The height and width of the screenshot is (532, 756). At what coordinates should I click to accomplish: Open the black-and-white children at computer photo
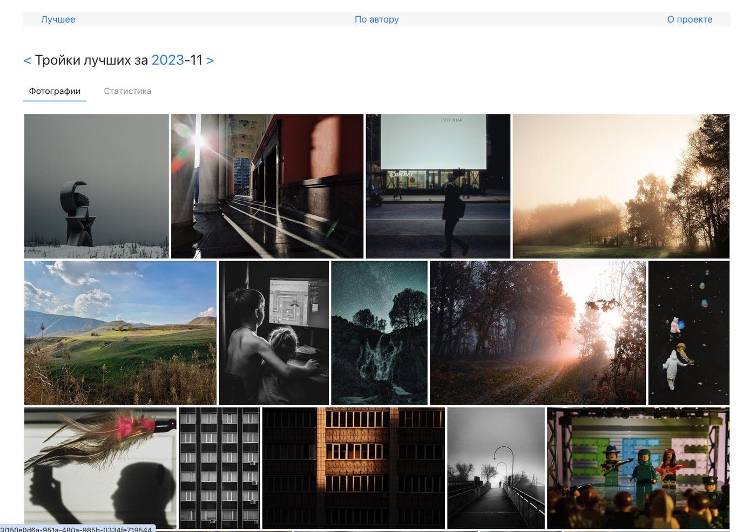[x=273, y=333]
